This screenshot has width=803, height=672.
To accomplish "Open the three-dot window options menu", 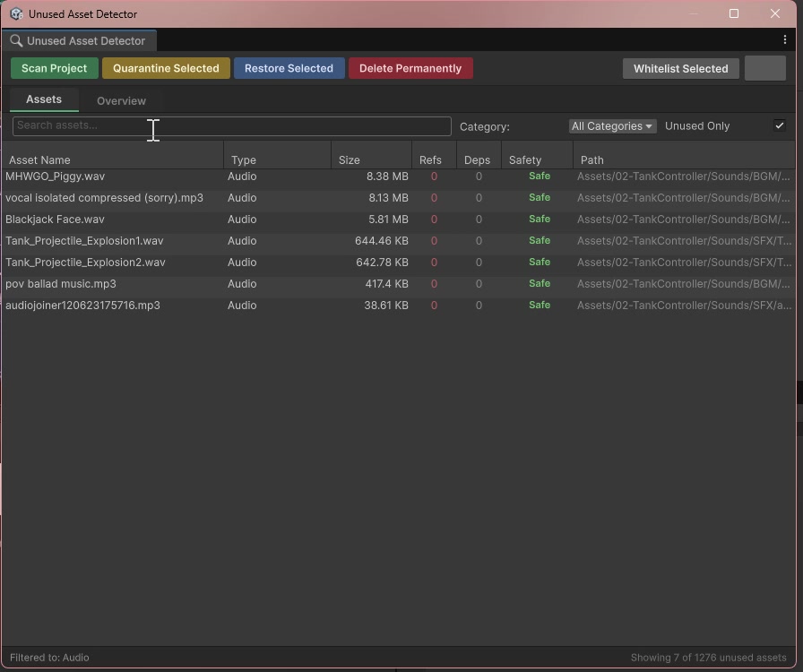I will [784, 40].
